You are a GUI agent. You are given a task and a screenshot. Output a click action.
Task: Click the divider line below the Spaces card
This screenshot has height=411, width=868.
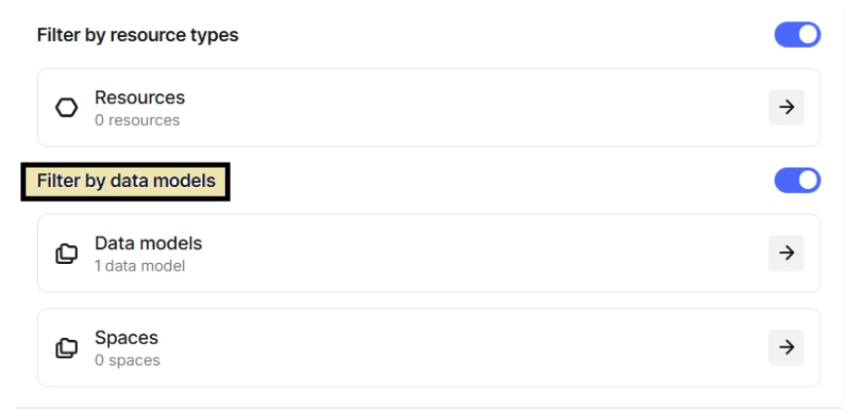pos(428,407)
